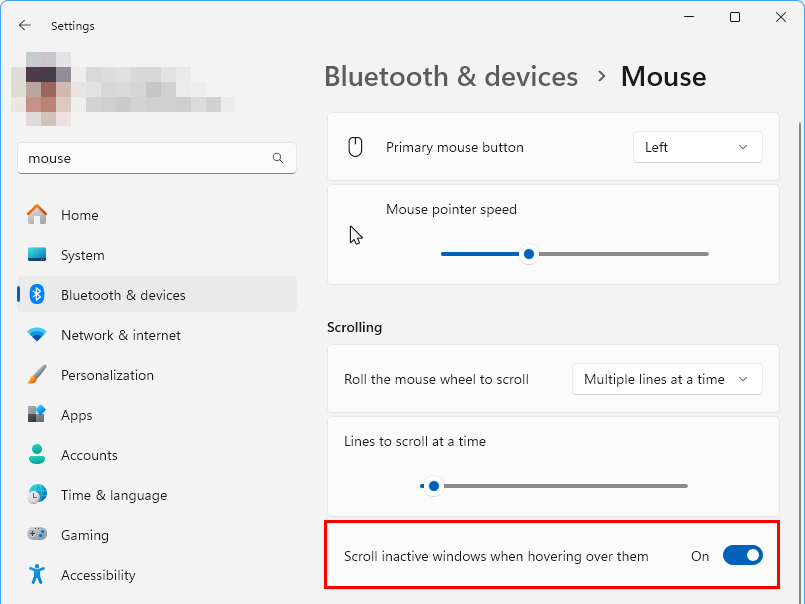805x604 pixels.
Task: Select Accounts from the sidebar
Action: [89, 455]
